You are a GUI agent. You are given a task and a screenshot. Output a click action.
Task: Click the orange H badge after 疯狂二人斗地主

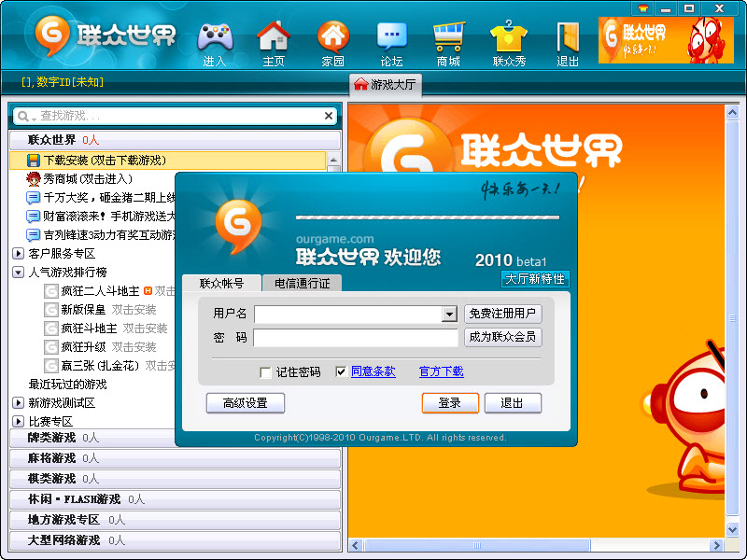click(x=148, y=290)
